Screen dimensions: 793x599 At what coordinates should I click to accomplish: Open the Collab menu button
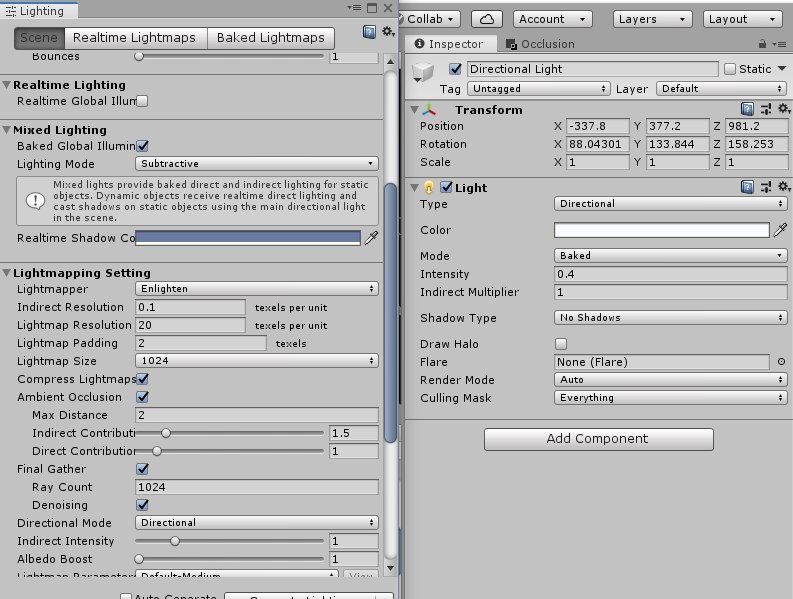(x=428, y=19)
